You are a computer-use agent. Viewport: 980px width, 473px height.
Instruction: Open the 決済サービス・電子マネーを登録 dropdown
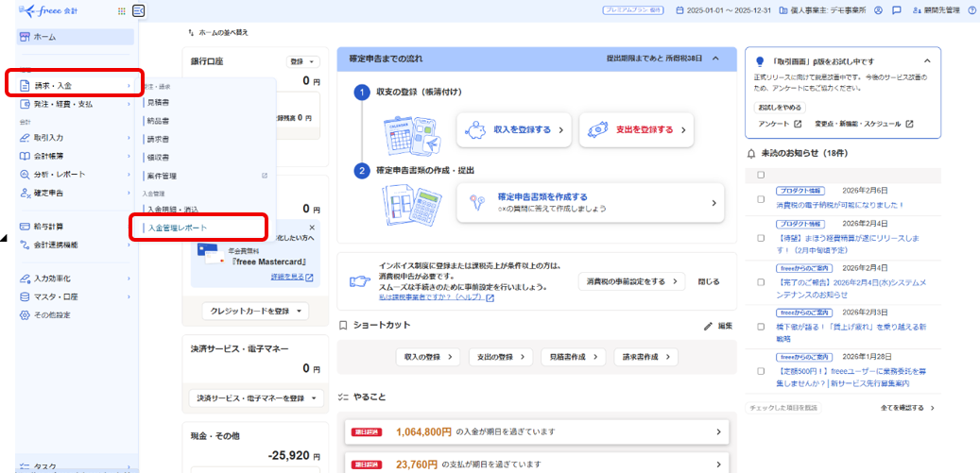point(255,397)
